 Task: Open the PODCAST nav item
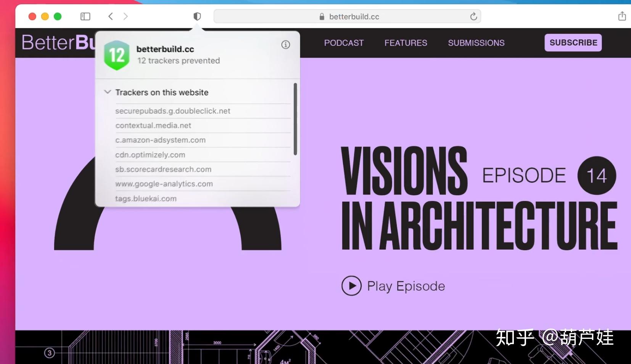[x=344, y=43]
